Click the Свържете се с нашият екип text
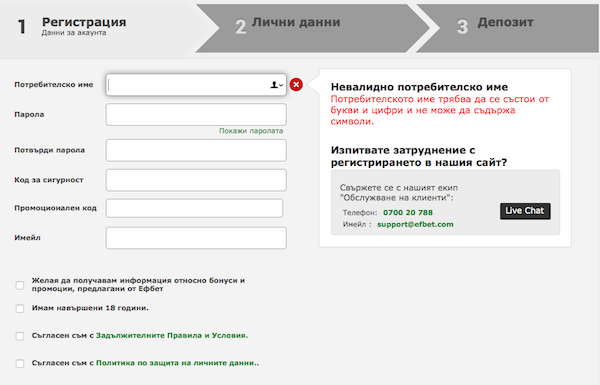Viewport: 600px width, 385px height. 398,193
